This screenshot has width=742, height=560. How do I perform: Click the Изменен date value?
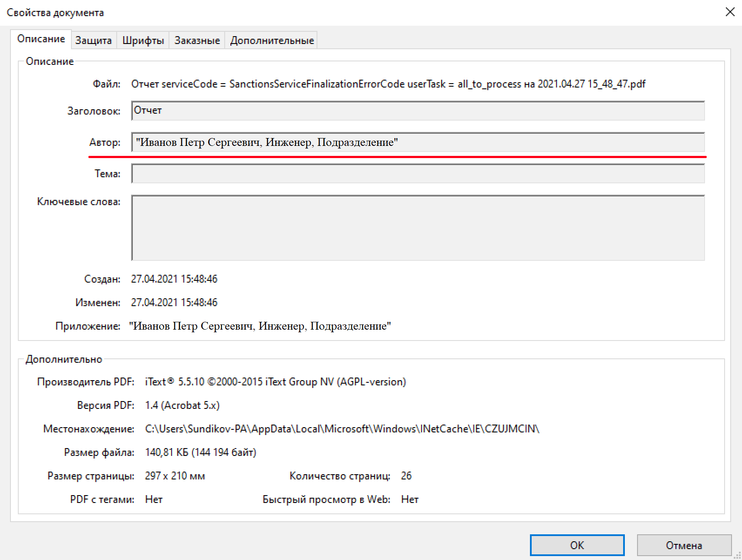(x=174, y=303)
